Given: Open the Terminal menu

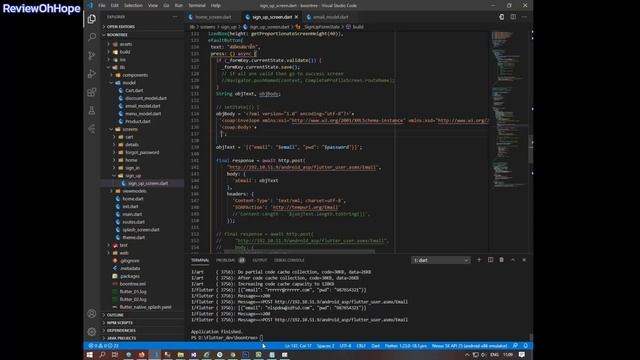Looking at the screenshot, I should (197, 6).
